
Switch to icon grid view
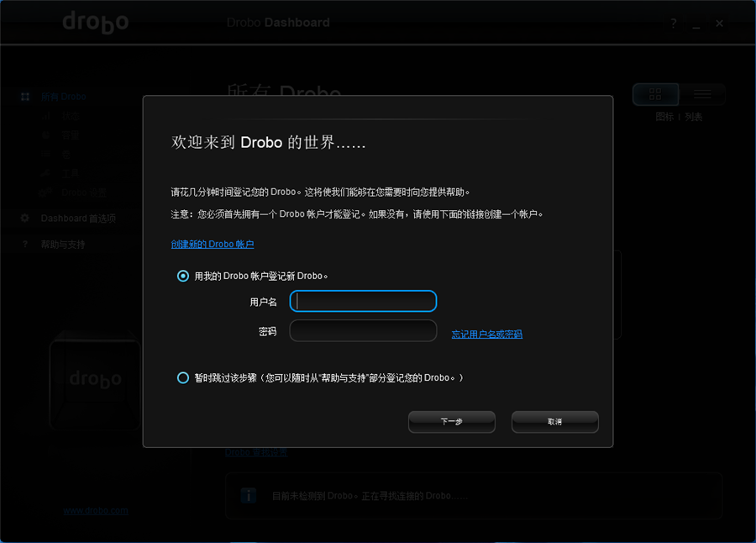[655, 94]
